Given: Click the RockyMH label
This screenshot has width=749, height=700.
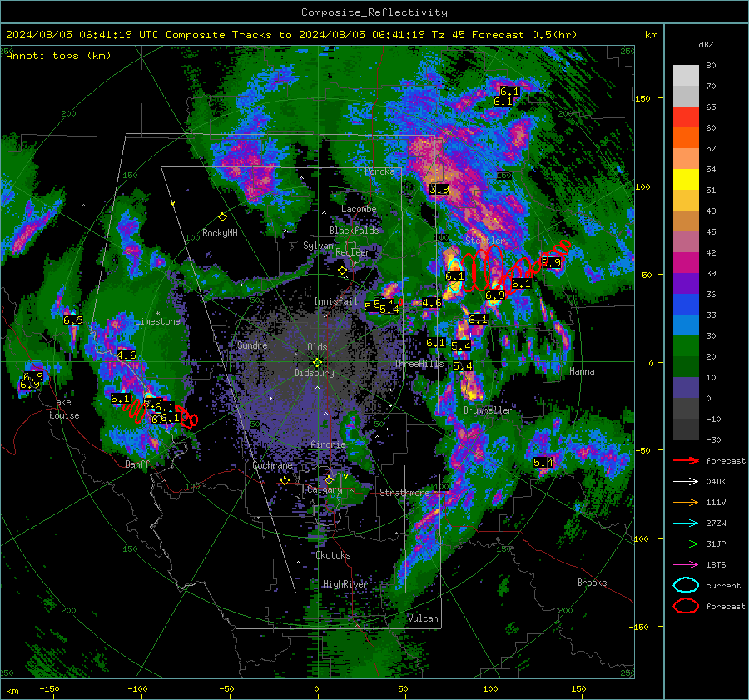Looking at the screenshot, I should click(x=220, y=233).
